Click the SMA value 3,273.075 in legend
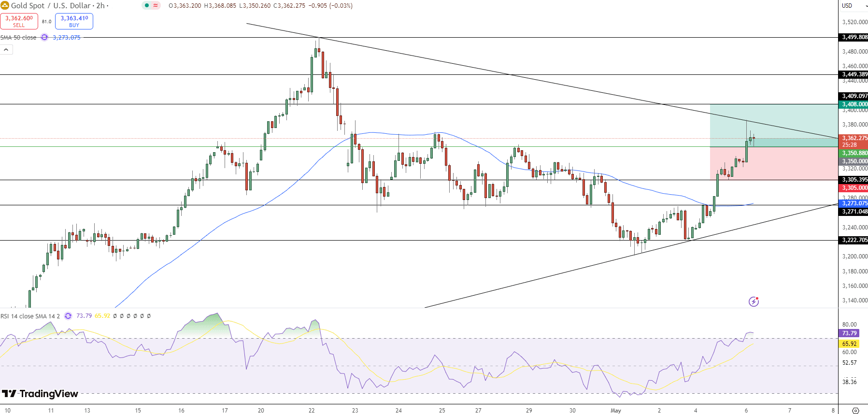Viewport: 868px width, 414px height. (x=67, y=38)
